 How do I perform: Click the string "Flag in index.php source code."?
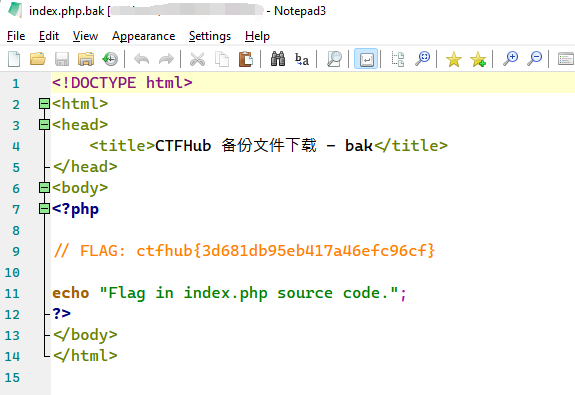click(x=249, y=293)
